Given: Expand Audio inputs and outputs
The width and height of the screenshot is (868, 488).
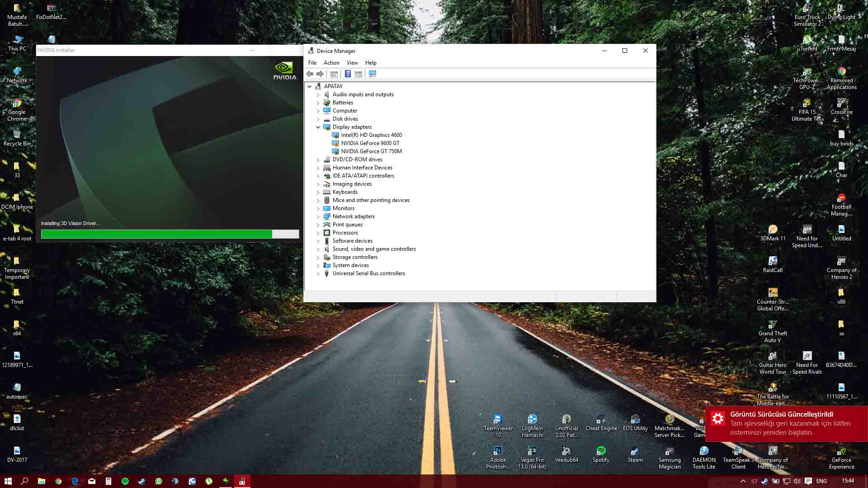Looking at the screenshot, I should point(318,95).
